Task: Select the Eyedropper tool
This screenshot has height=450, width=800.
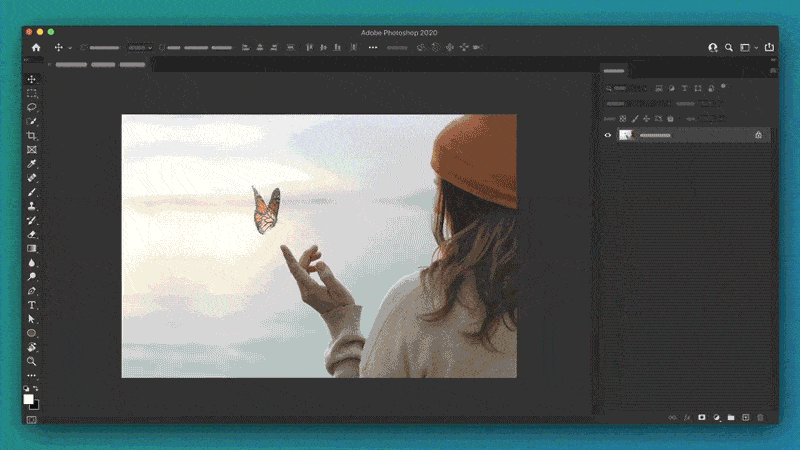Action: tap(32, 164)
